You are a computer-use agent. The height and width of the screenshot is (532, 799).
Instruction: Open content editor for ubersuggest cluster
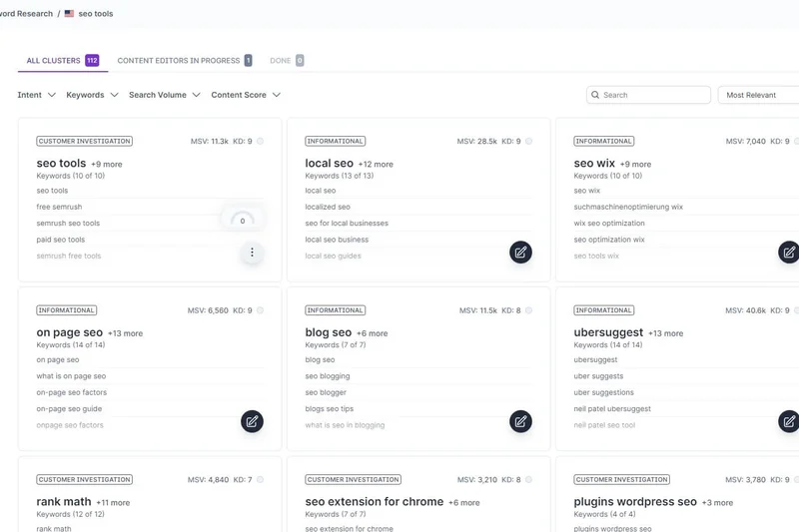coord(788,421)
